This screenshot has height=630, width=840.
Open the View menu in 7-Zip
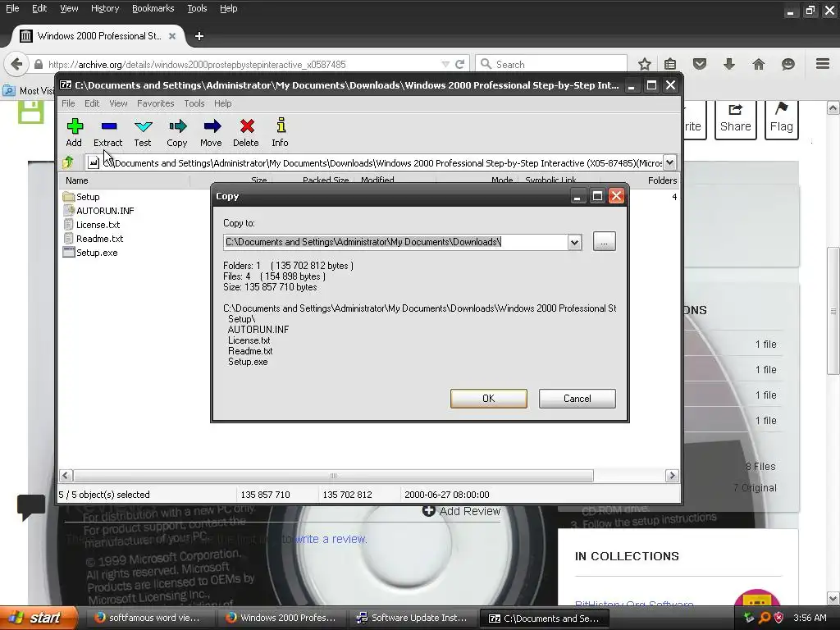[x=118, y=103]
